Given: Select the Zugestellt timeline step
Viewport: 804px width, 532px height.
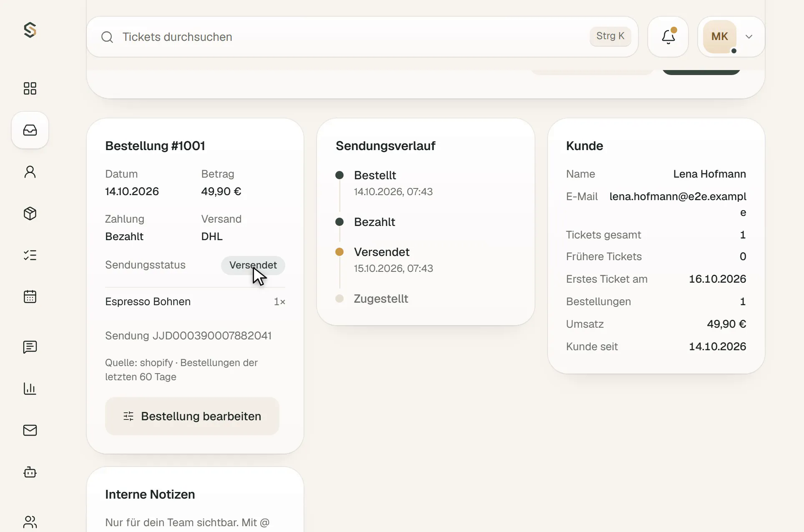Looking at the screenshot, I should 381,299.
